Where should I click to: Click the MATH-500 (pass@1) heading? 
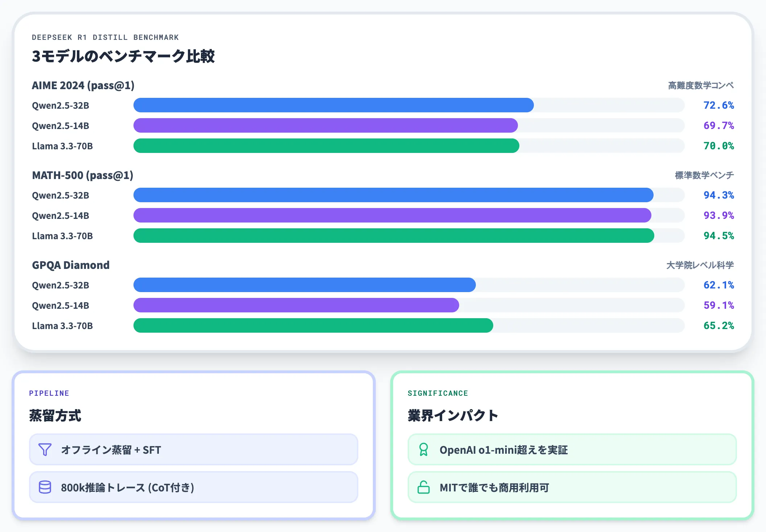(83, 175)
